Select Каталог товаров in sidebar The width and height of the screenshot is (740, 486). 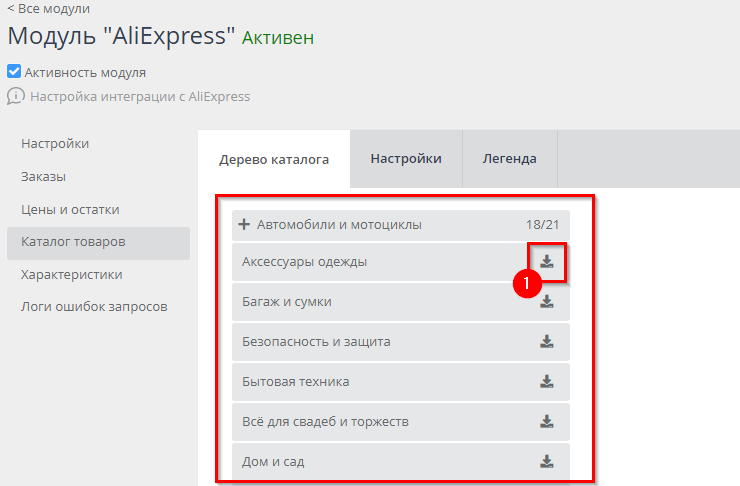(98, 243)
